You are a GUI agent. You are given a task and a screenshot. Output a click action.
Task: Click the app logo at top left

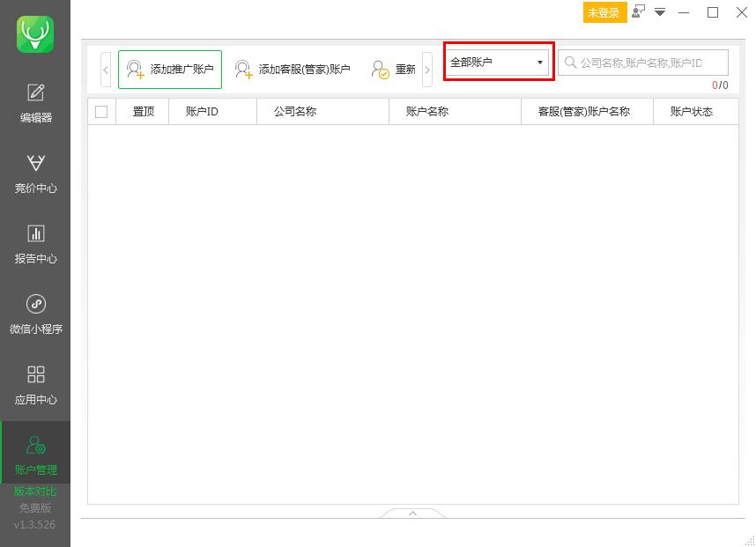pyautogui.click(x=35, y=33)
